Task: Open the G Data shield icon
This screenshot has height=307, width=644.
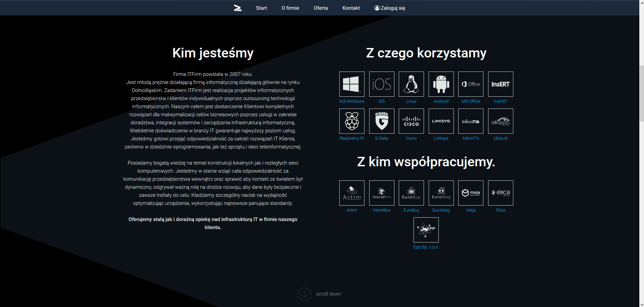Action: [x=382, y=121]
